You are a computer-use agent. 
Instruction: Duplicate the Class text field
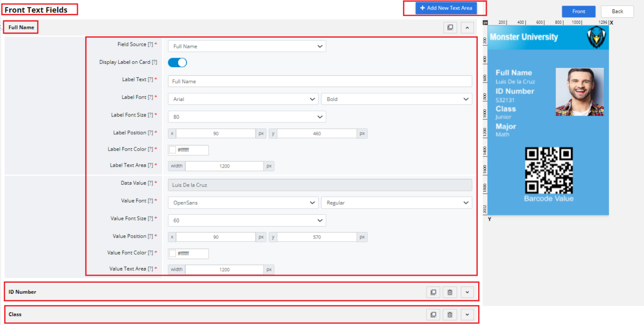(x=433, y=314)
